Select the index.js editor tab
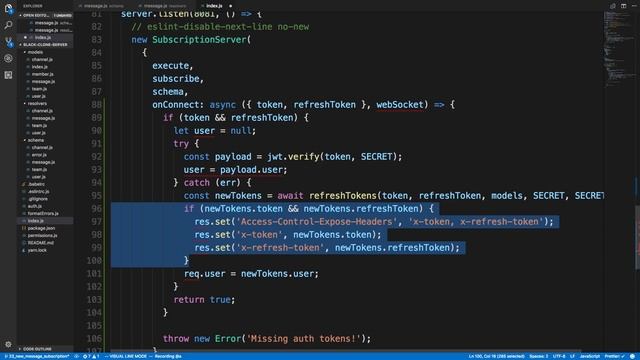This screenshot has height=360, width=640. [214, 6]
